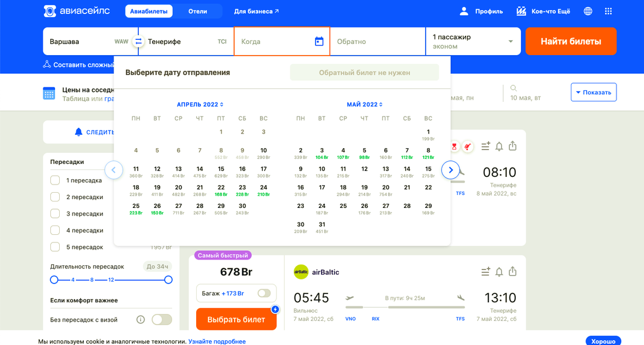Add airBaltic ticket to comparison list
The height and width of the screenshot is (345, 644).
click(485, 271)
